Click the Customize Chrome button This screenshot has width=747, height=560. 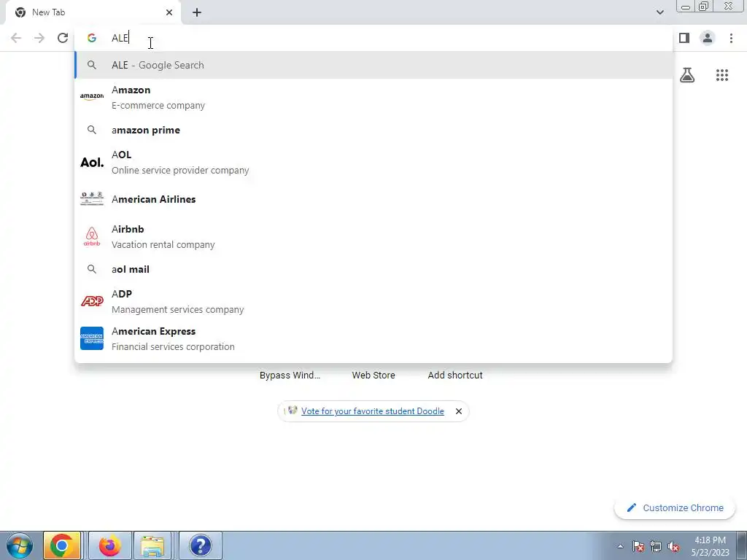point(675,507)
